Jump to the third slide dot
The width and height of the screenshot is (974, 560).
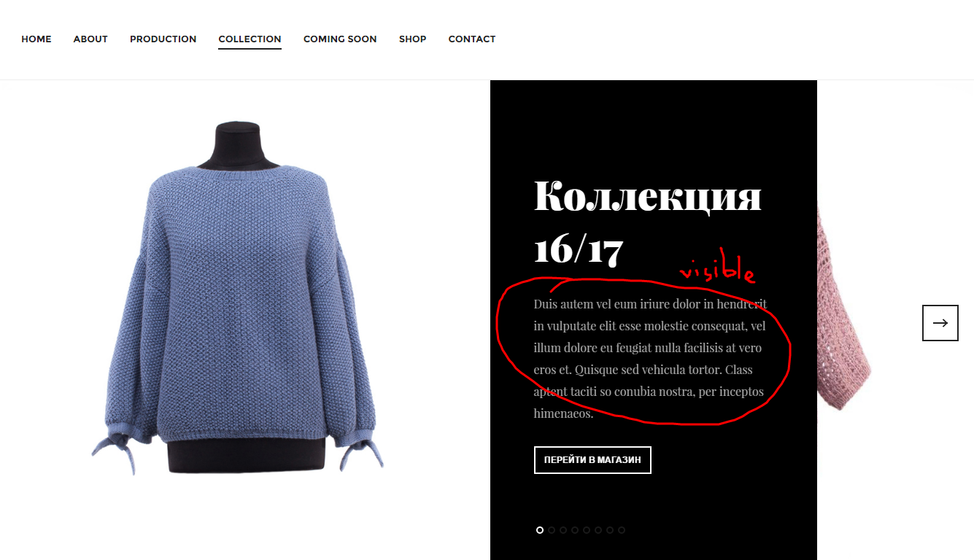563,530
